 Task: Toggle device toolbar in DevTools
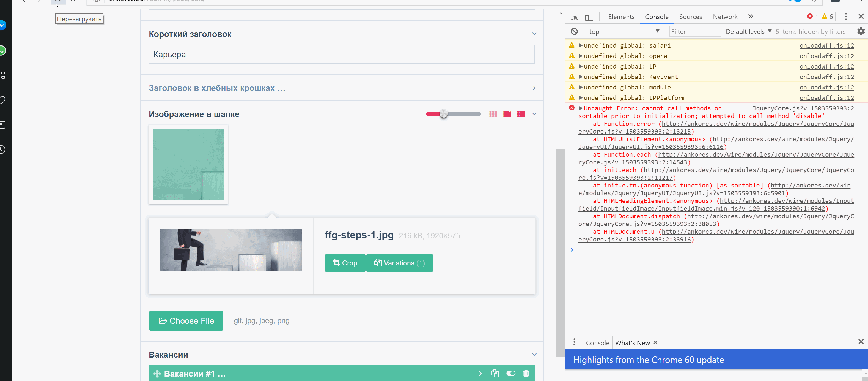589,16
